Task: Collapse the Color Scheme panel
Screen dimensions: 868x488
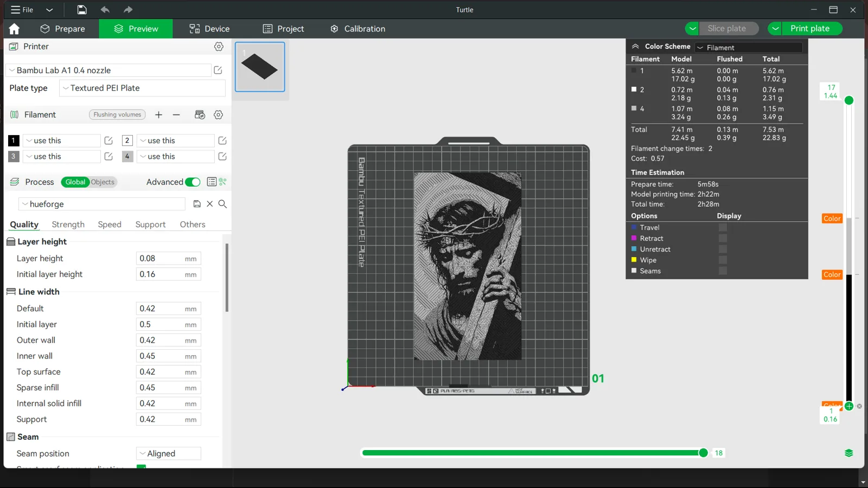Action: click(x=635, y=47)
